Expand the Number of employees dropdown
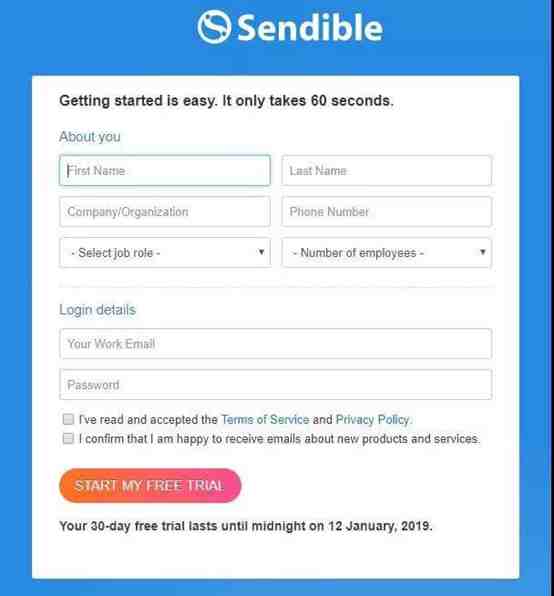Image resolution: width=554 pixels, height=596 pixels. tap(386, 253)
